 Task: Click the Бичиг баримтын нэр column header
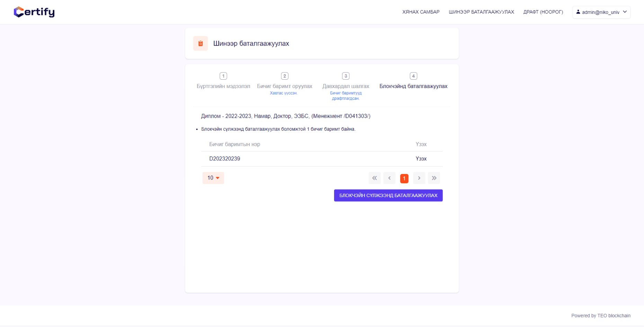pos(235,144)
